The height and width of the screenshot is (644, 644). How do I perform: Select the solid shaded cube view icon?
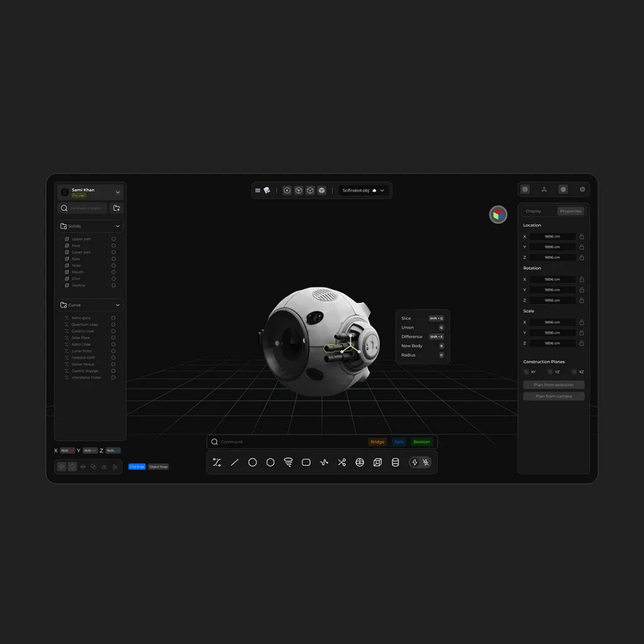coord(321,190)
